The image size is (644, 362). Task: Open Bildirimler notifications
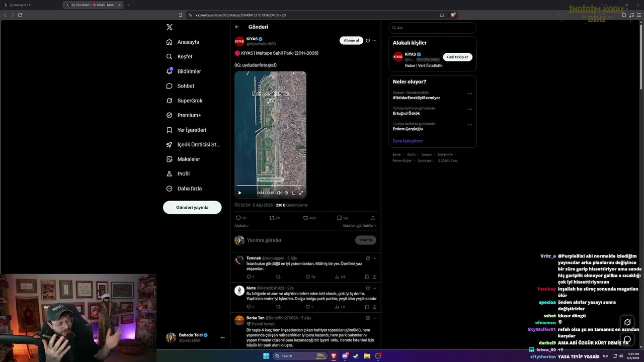(x=184, y=71)
